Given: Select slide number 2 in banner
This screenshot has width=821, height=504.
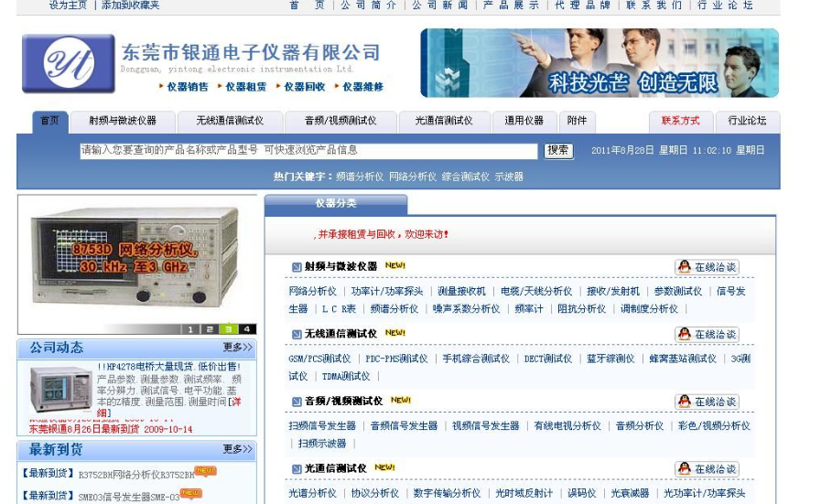Looking at the screenshot, I should pos(210,329).
